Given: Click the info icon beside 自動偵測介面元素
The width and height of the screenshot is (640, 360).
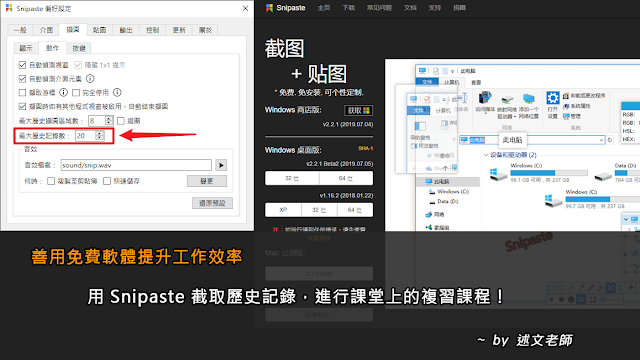Looking at the screenshot, I should pos(90,78).
